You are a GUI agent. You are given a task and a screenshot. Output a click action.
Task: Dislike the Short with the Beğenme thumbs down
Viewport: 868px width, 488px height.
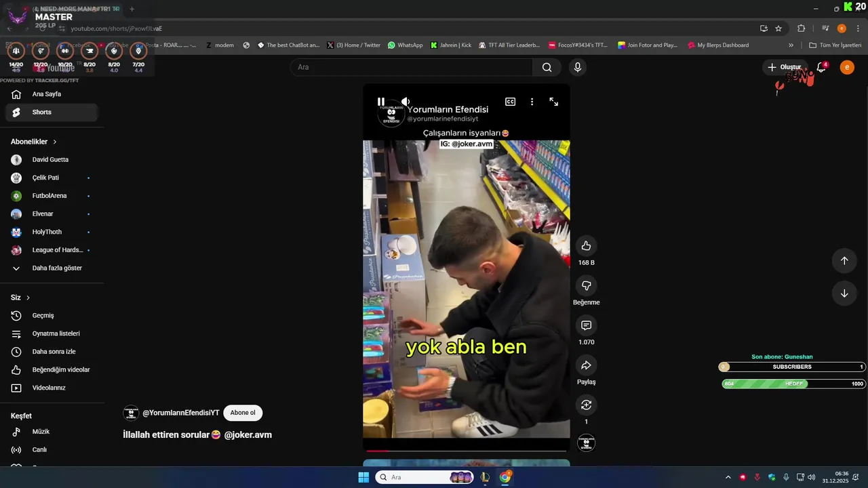(x=587, y=286)
